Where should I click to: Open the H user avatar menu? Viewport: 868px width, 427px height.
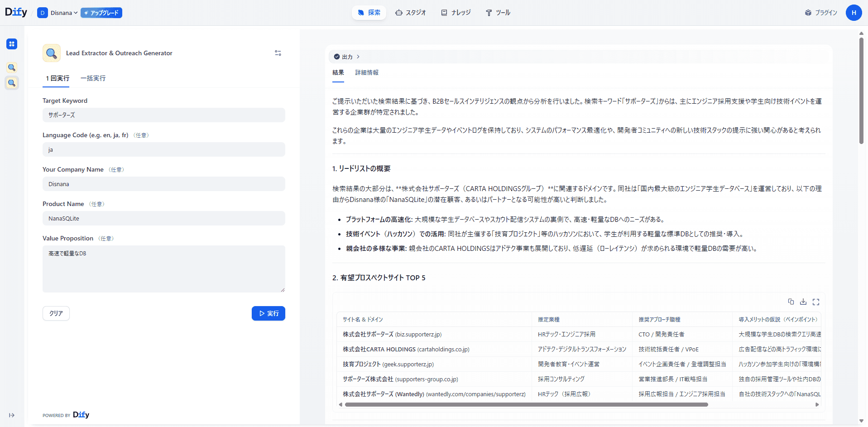click(x=854, y=13)
